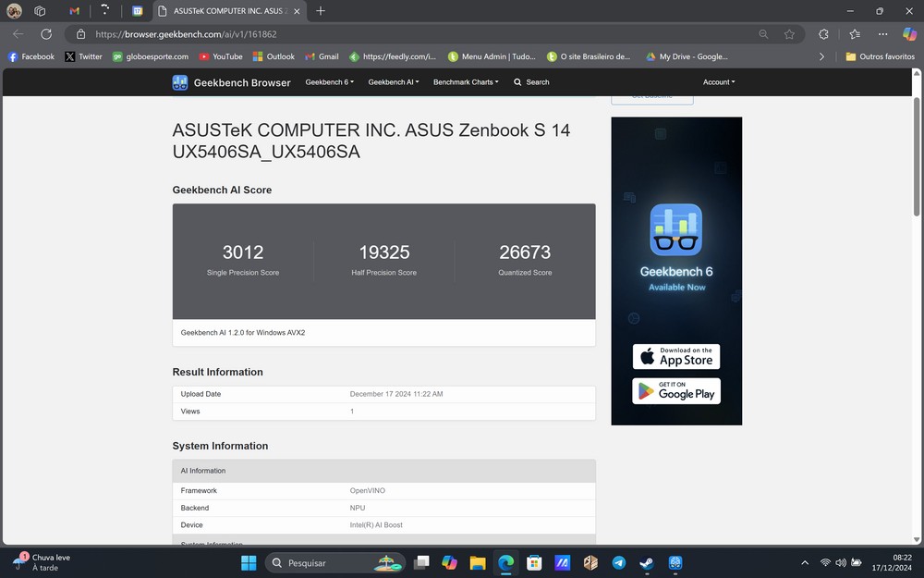Open the Facebook bookmark
Screen dimensions: 924x578
point(30,56)
